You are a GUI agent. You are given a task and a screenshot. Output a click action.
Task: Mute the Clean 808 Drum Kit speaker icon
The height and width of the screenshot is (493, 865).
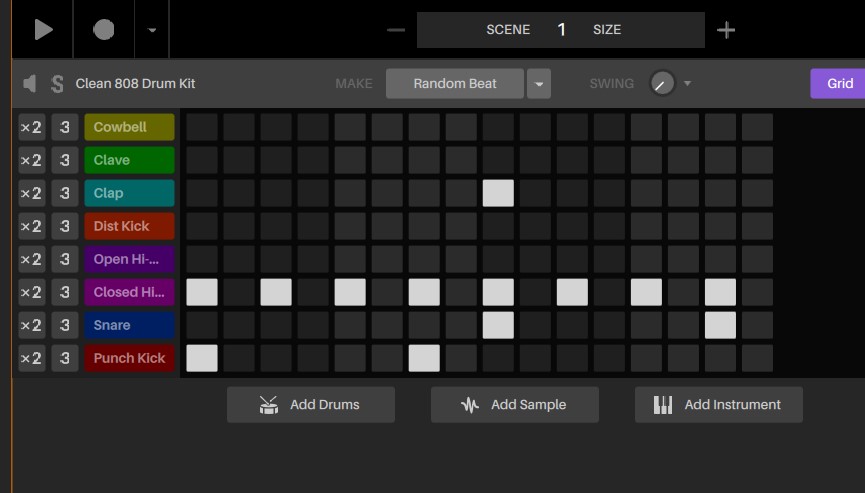29,84
